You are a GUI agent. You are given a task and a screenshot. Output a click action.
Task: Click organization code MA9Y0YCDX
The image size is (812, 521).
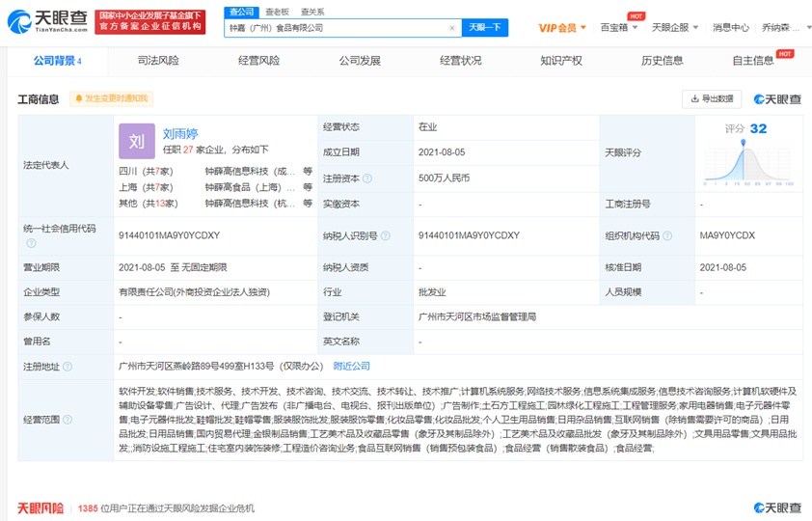tap(727, 235)
